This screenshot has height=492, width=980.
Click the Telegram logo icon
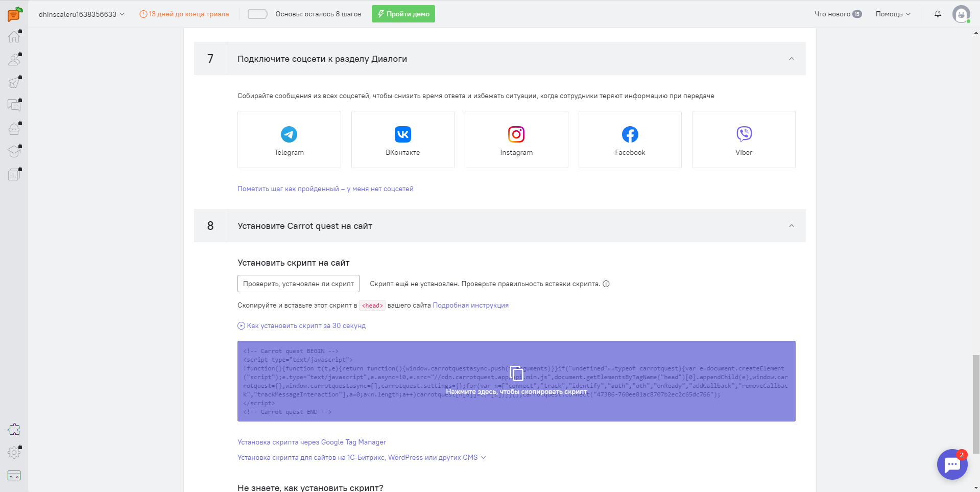pyautogui.click(x=289, y=134)
